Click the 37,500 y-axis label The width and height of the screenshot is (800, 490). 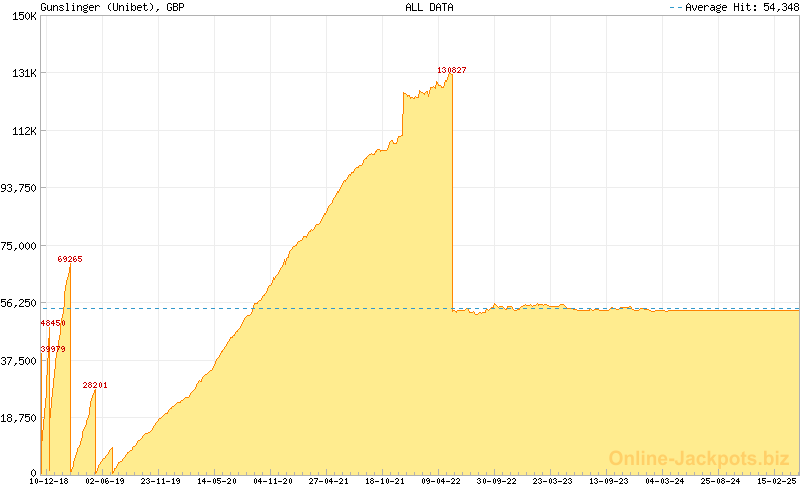[x=20, y=360]
